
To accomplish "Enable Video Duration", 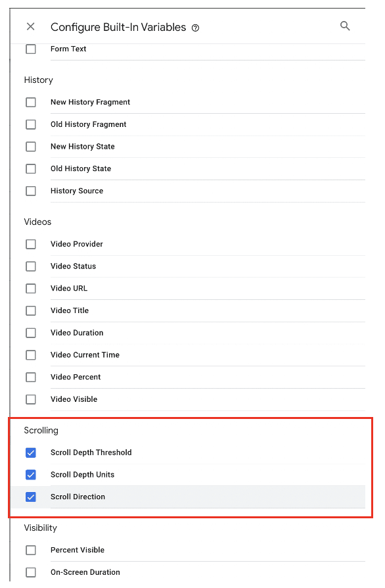I will pos(30,333).
